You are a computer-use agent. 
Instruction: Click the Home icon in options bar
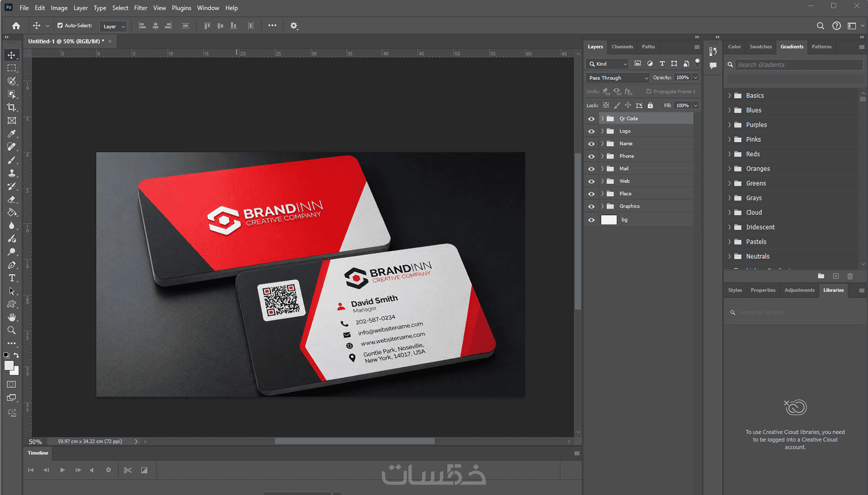coord(16,26)
